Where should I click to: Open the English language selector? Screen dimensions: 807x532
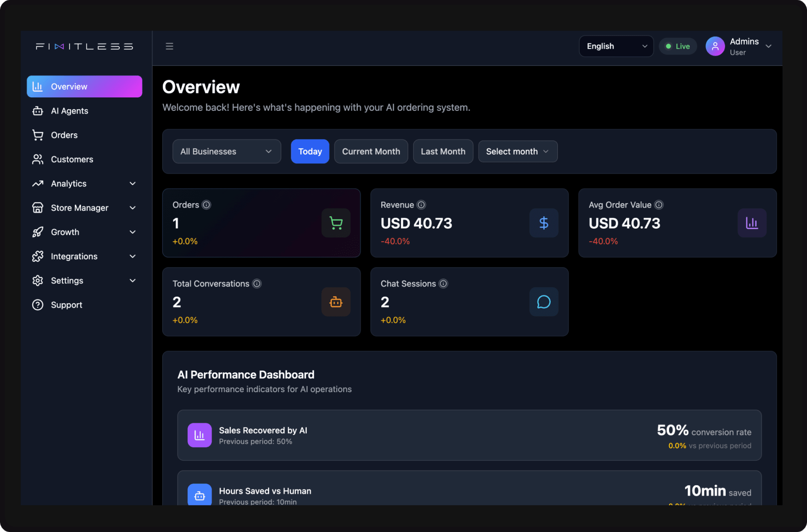pos(616,46)
